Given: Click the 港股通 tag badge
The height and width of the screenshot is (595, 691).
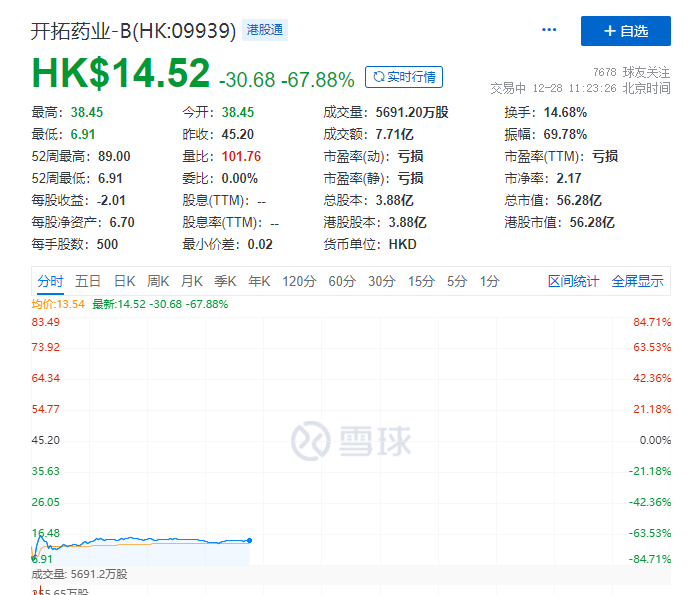Looking at the screenshot, I should pos(265,30).
